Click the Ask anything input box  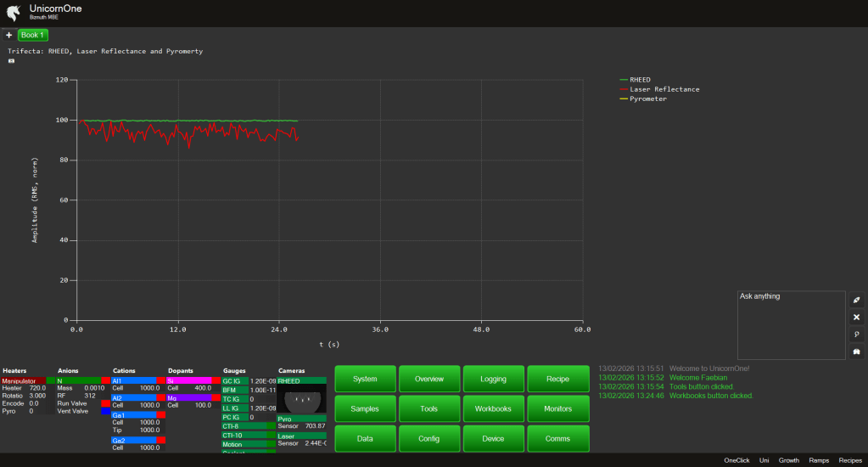pyautogui.click(x=789, y=325)
